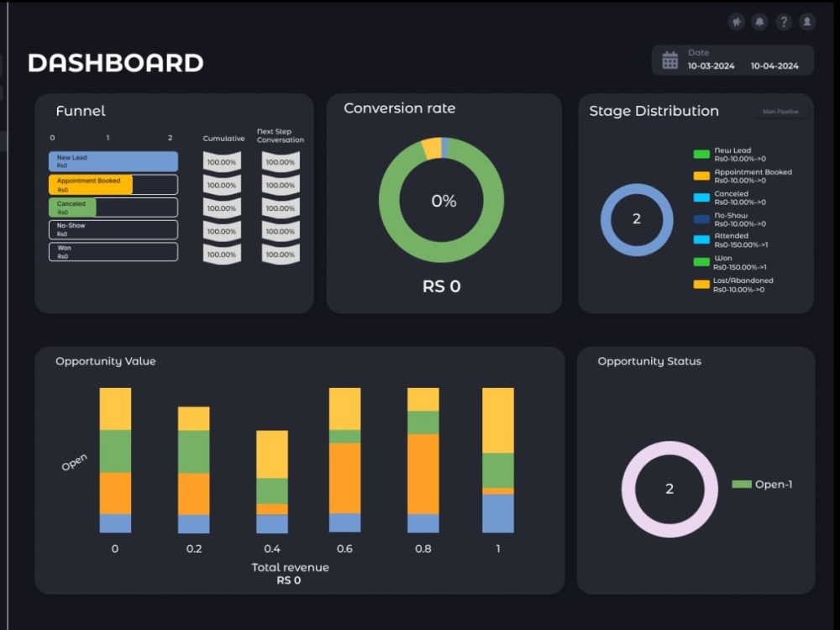Click the rotated Open axis label

pyautogui.click(x=74, y=462)
